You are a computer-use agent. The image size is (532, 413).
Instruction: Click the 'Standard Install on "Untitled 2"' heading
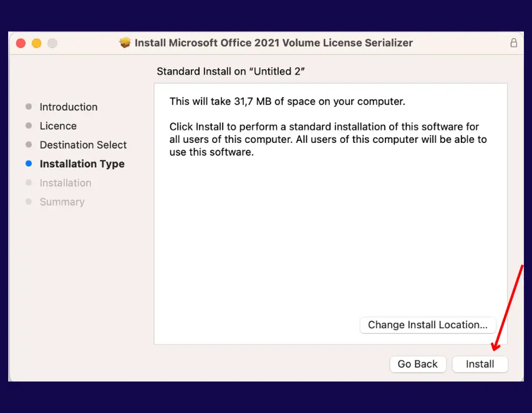tap(231, 71)
